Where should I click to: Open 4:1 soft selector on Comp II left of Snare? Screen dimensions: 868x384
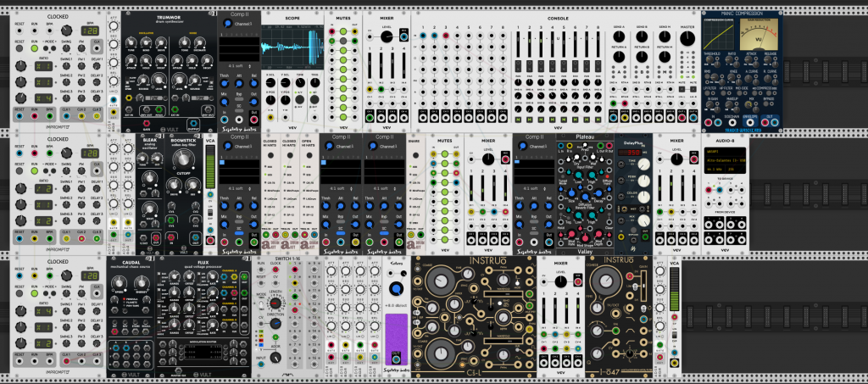tap(384, 188)
